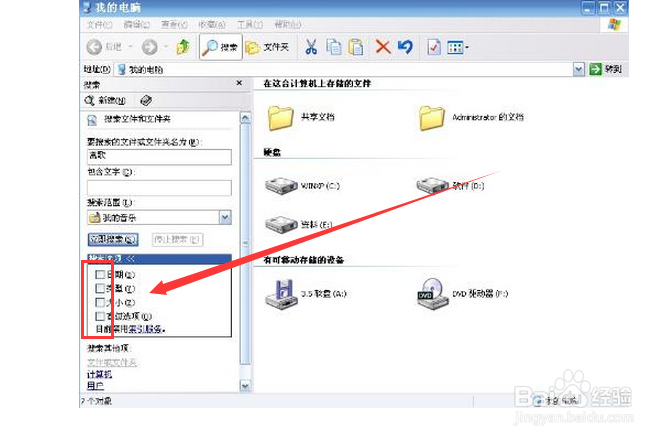Close the search side pane
Screen dimensions: 670x441
click(239, 83)
